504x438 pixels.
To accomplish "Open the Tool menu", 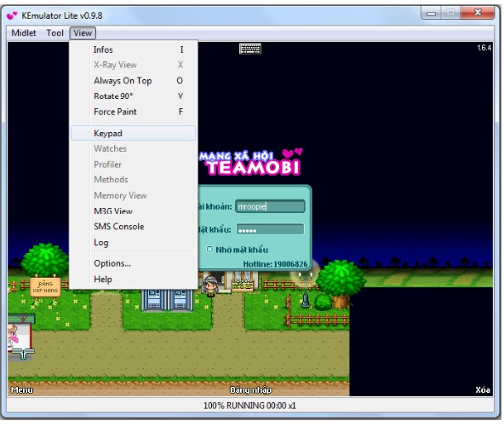I will click(x=55, y=33).
